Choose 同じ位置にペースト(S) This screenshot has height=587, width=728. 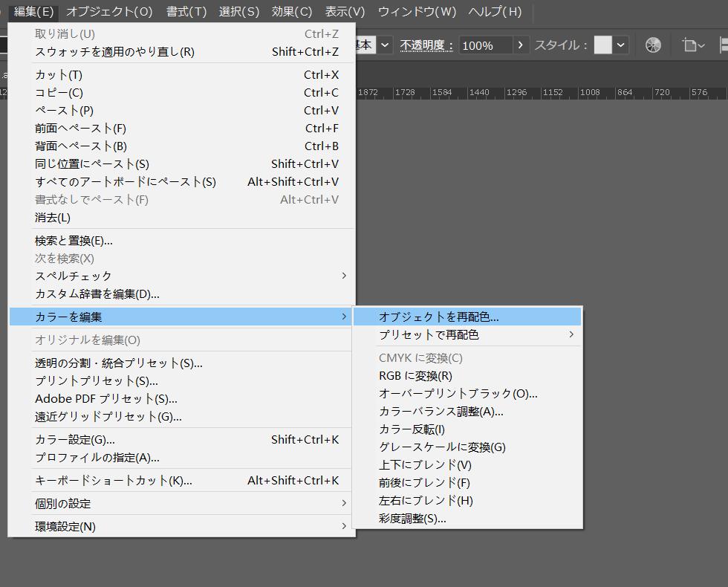[183, 164]
